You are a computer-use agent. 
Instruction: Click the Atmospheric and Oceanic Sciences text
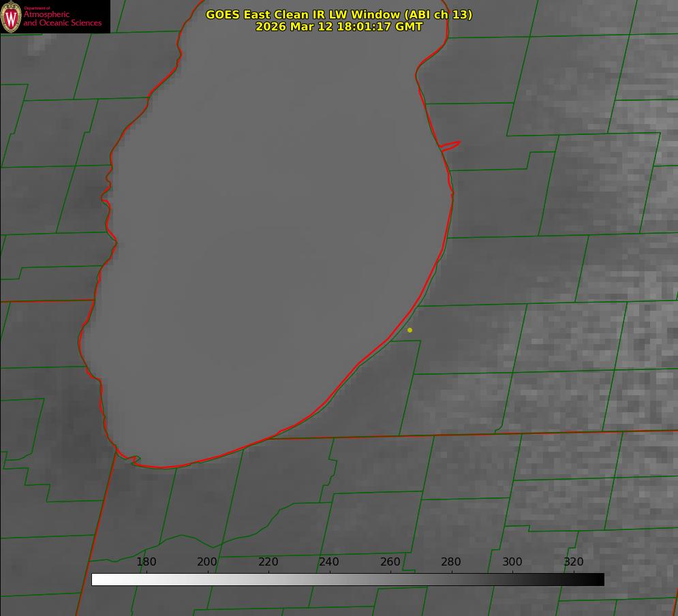[63, 18]
